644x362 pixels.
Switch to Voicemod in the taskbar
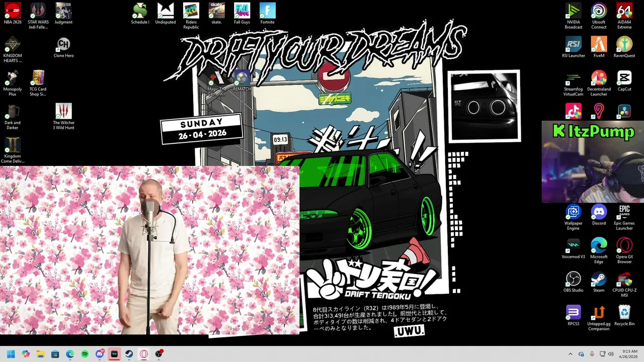[114, 354]
